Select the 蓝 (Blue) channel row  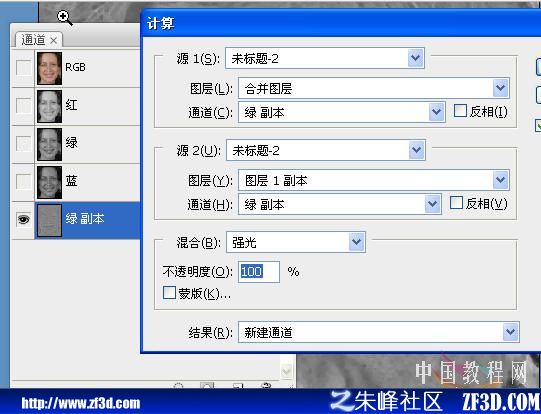[x=76, y=182]
